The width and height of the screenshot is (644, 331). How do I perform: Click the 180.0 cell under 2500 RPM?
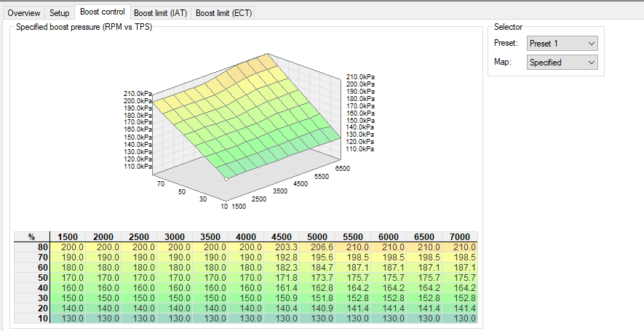click(x=139, y=268)
